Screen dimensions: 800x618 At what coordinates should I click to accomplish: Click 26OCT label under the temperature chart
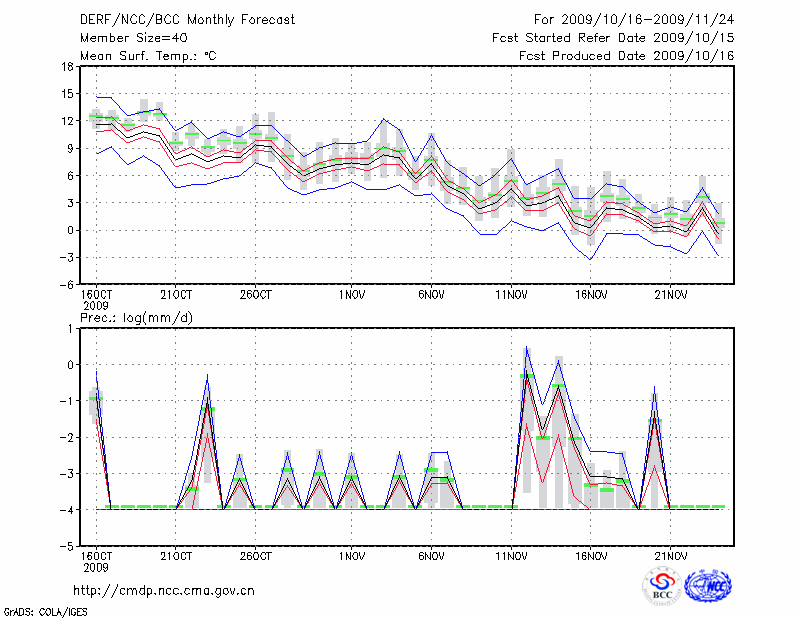pyautogui.click(x=256, y=295)
